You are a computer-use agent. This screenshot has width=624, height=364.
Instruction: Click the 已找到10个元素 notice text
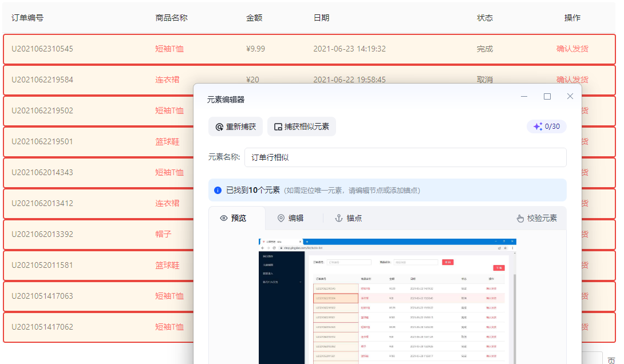click(x=253, y=190)
